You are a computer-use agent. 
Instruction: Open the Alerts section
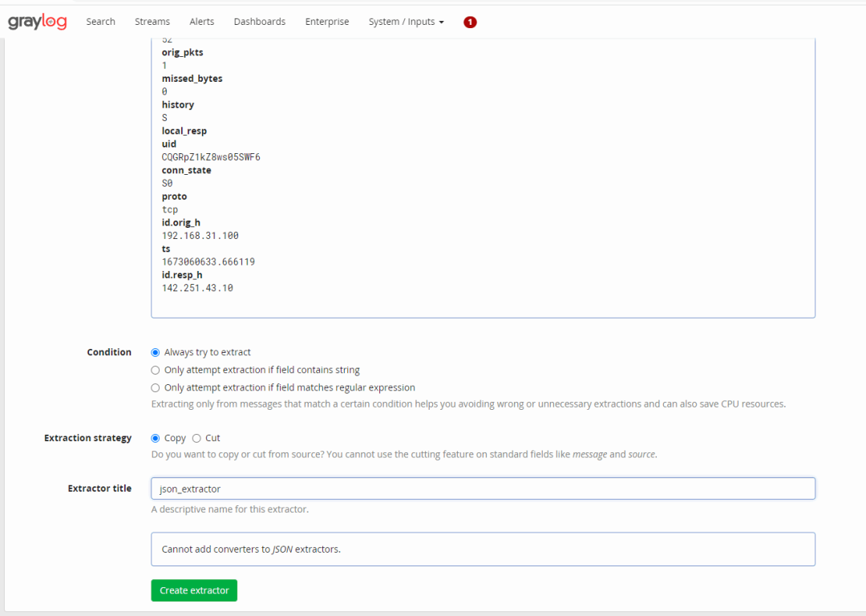pos(202,22)
